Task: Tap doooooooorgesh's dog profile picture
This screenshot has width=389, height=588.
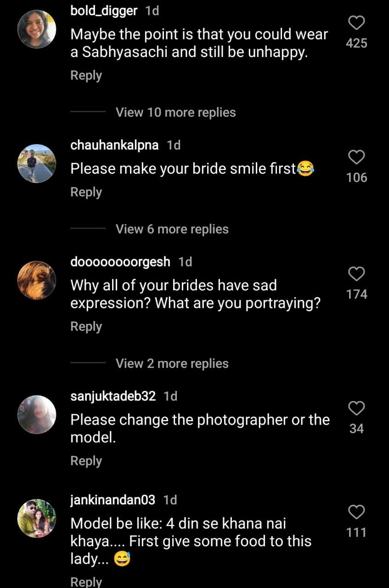Action: pos(37,280)
